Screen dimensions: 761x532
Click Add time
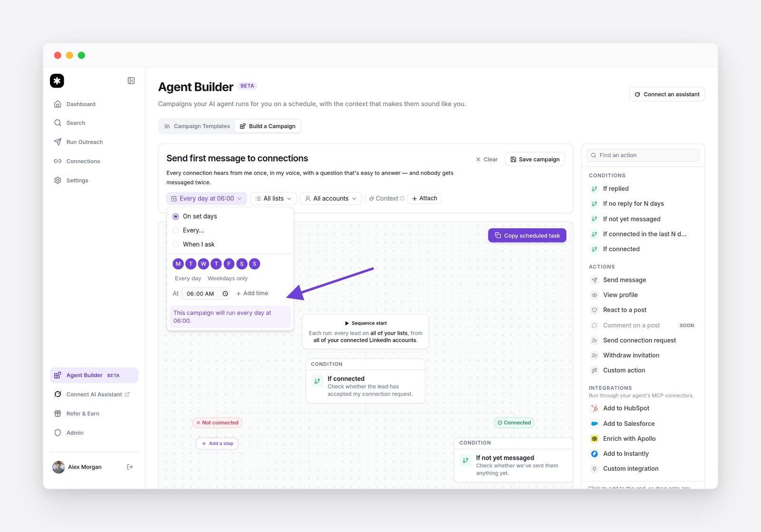tap(252, 293)
